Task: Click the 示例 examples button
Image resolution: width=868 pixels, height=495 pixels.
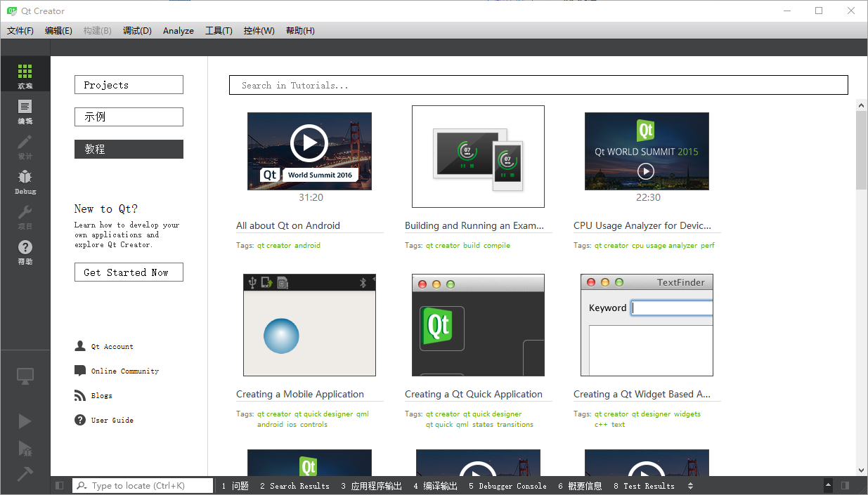Action: [129, 117]
